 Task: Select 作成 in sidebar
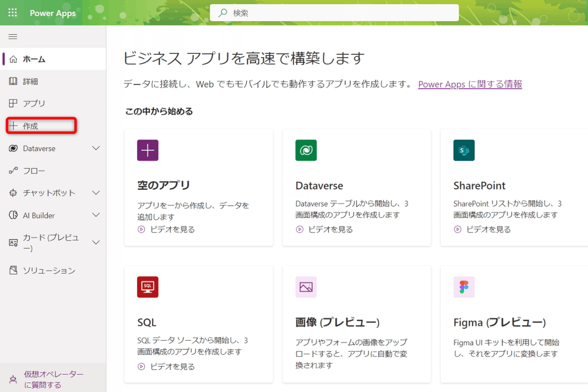53,126
